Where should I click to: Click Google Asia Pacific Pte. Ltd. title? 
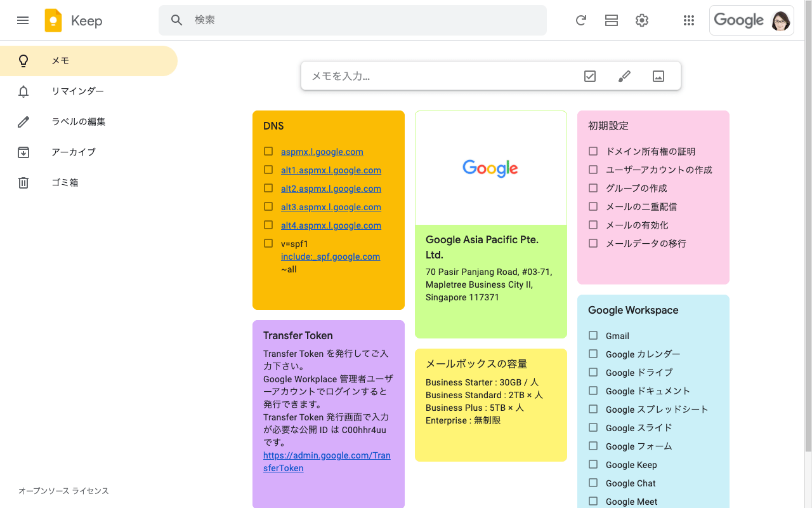[482, 247]
